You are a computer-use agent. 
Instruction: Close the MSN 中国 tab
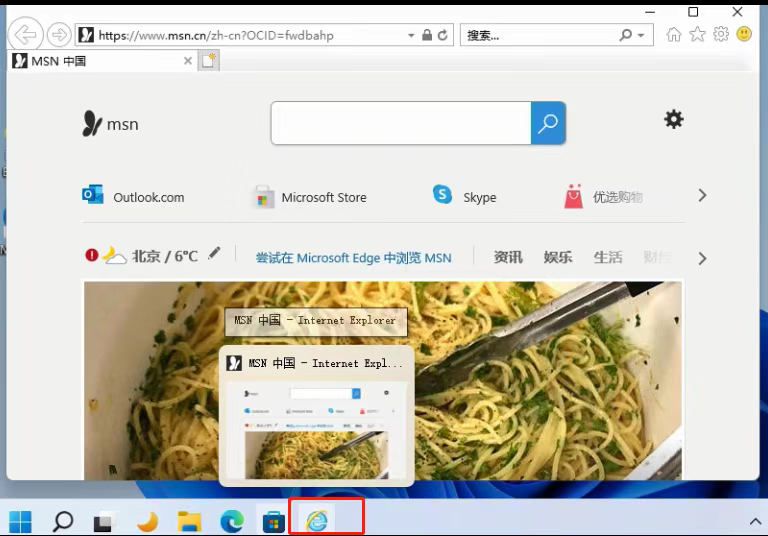[188, 61]
